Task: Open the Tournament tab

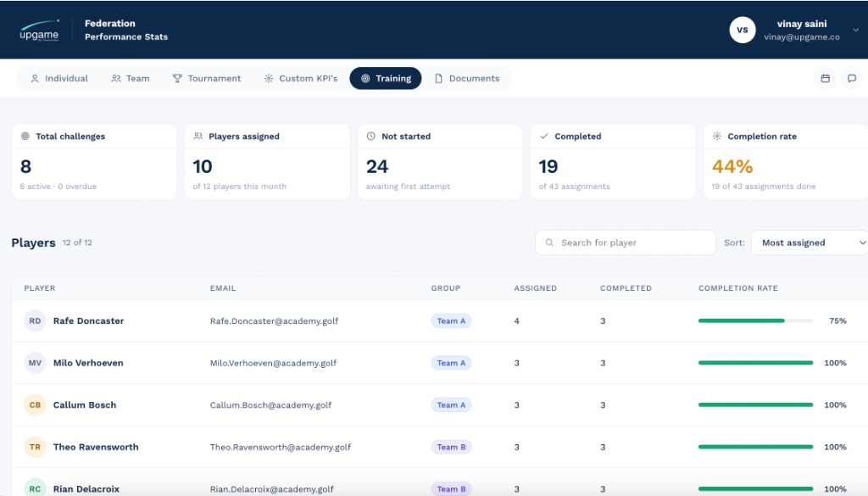Action: [207, 79]
